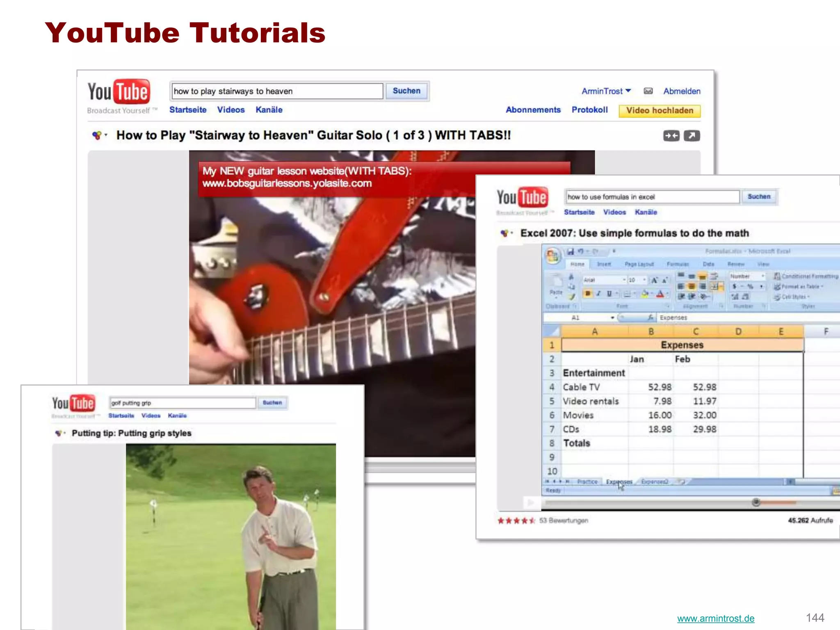Image resolution: width=840 pixels, height=630 pixels.
Task: Click the Underline icon in the Excel ribbon
Action: 609,293
